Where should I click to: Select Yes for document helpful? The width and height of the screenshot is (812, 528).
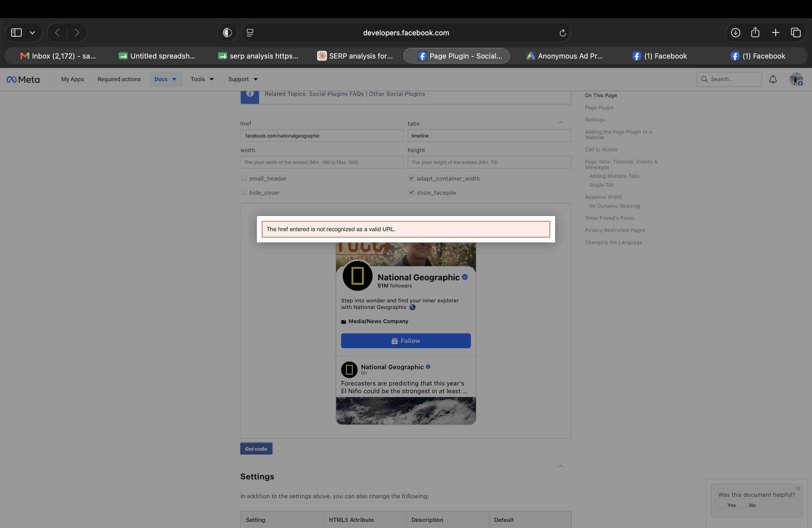coord(722,505)
